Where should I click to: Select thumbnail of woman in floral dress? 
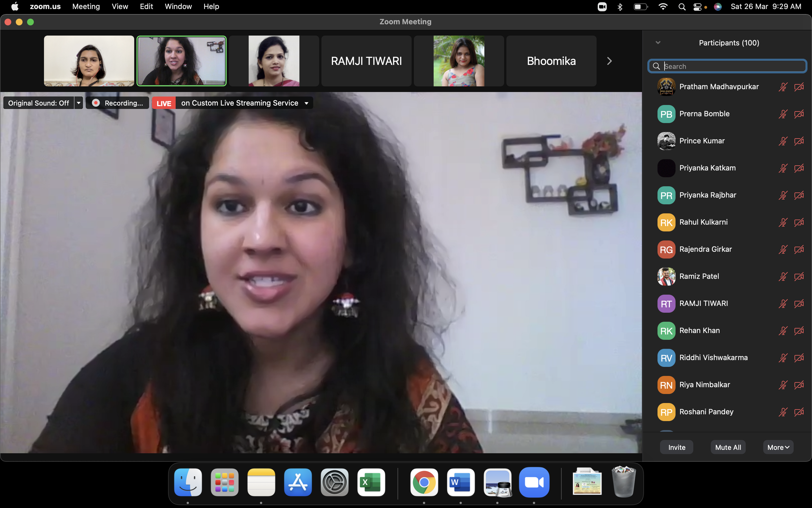pos(459,61)
